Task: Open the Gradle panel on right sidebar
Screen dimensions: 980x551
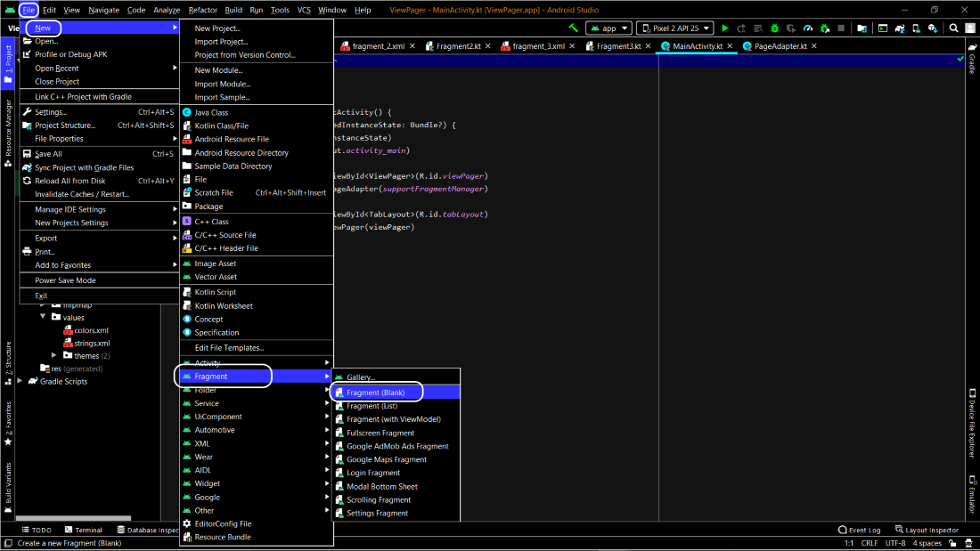Action: pos(972,58)
